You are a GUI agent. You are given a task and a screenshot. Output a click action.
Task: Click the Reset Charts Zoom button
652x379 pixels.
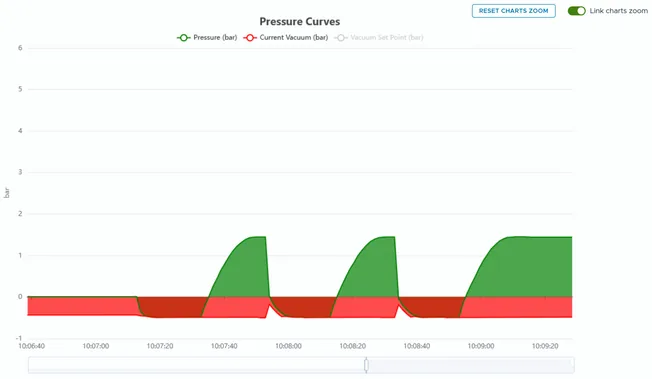(x=514, y=11)
